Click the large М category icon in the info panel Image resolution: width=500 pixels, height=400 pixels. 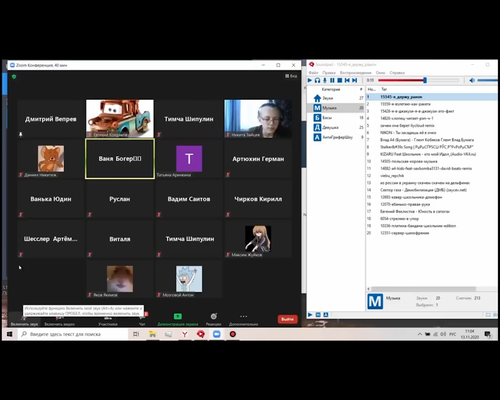(375, 302)
